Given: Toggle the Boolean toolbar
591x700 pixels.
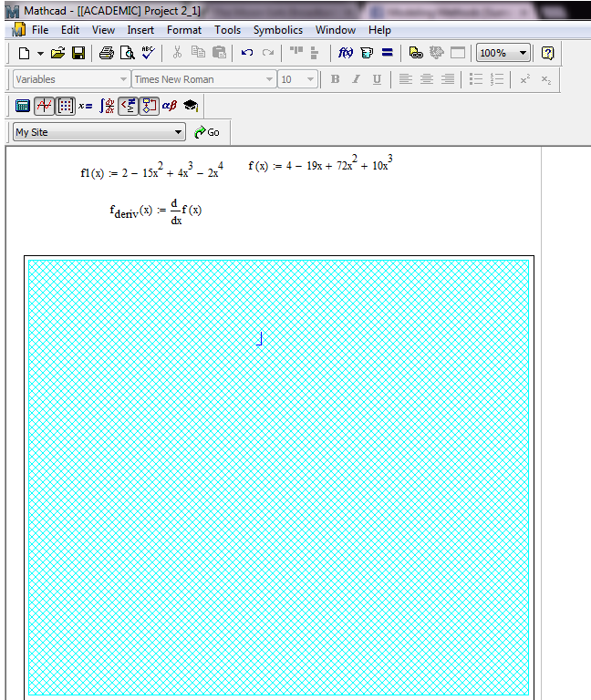Looking at the screenshot, I should (x=129, y=106).
